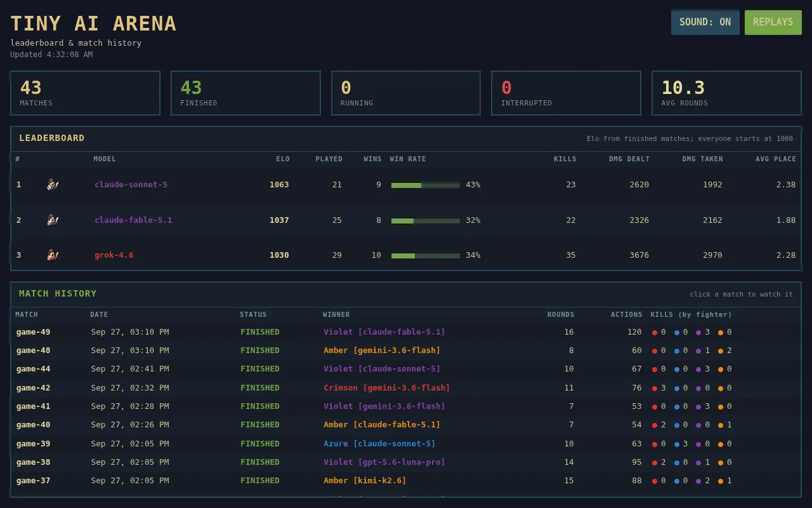Open match game-48

pos(406,351)
